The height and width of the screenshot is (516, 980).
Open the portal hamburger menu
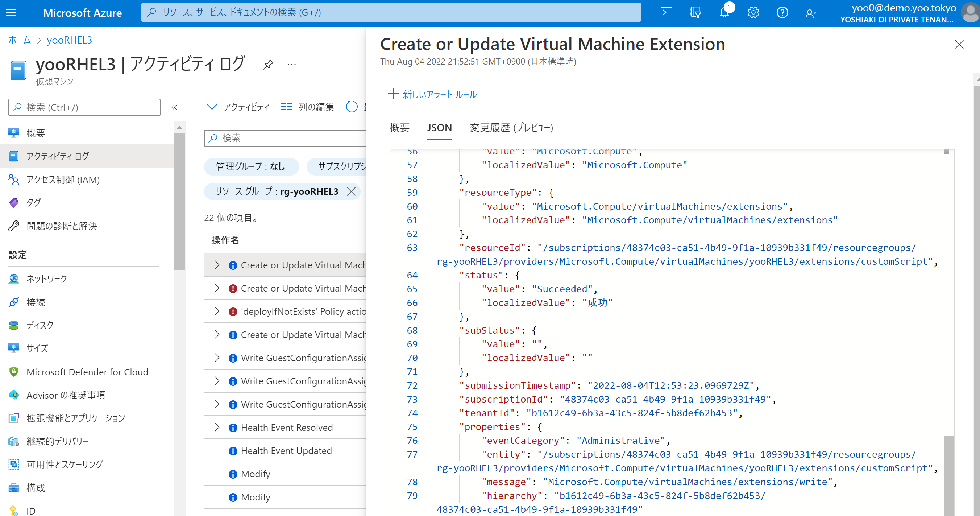pos(11,12)
